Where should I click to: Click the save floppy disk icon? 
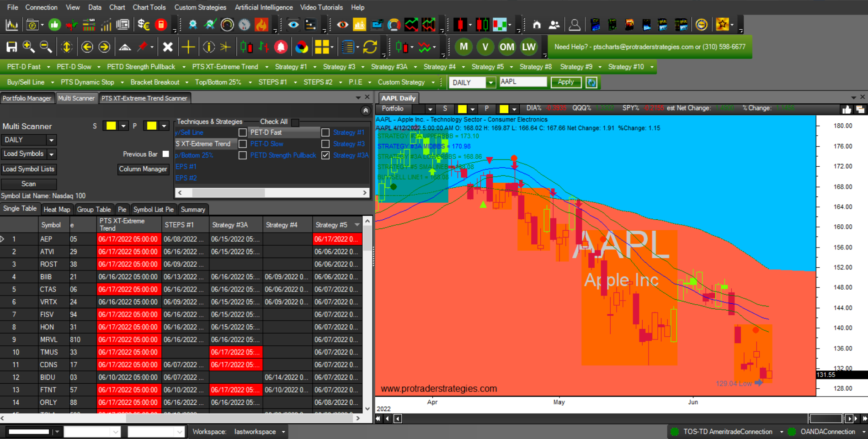pyautogui.click(x=11, y=47)
